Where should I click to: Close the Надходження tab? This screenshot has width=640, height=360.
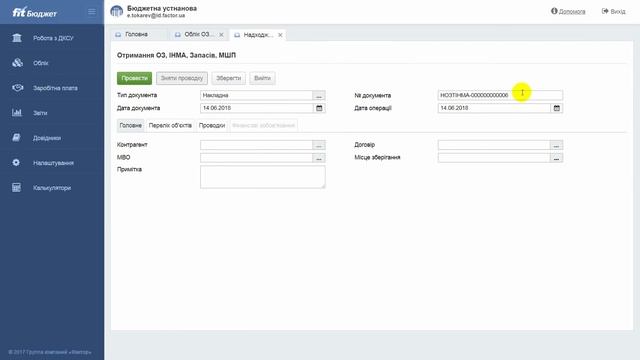[x=280, y=35]
